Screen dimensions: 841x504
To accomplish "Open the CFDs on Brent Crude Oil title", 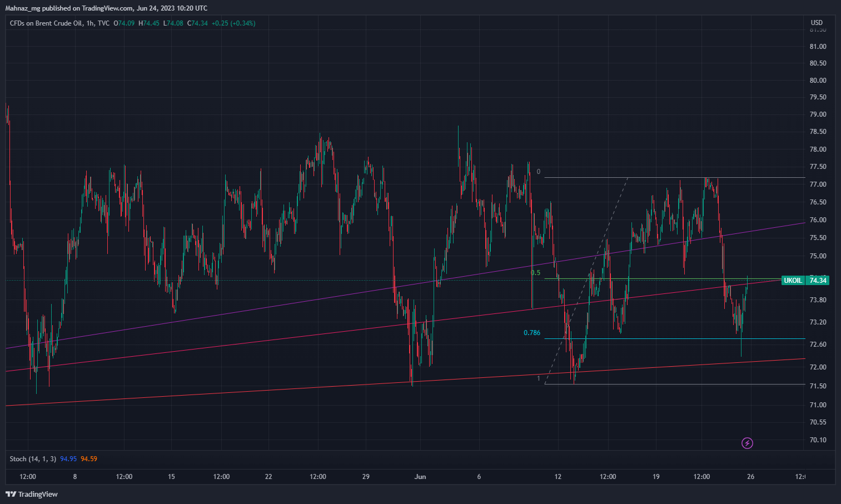I will [x=46, y=23].
